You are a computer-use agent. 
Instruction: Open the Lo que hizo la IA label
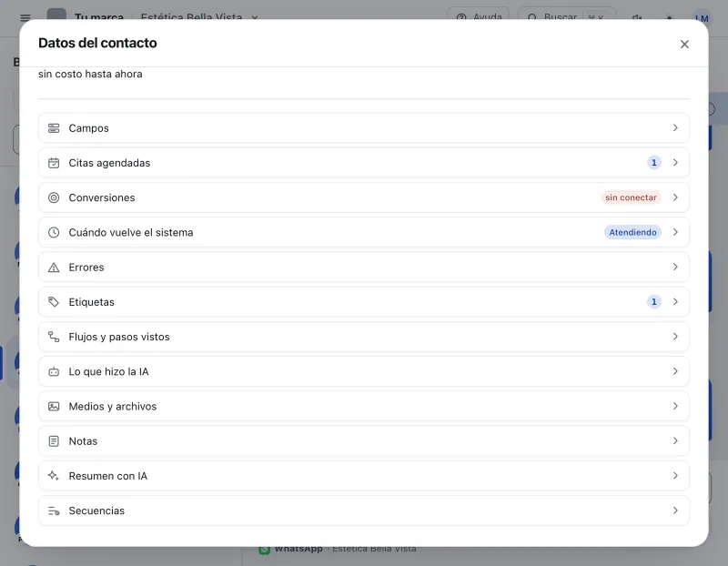pos(108,372)
